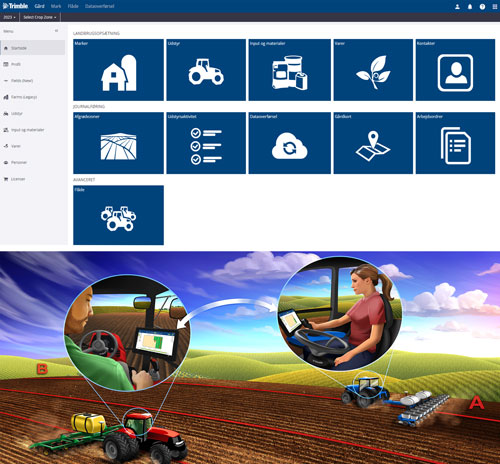Viewport: 500px width, 464px height.
Task: Open the Dataoverførsel cloud sync tile
Action: click(x=290, y=143)
